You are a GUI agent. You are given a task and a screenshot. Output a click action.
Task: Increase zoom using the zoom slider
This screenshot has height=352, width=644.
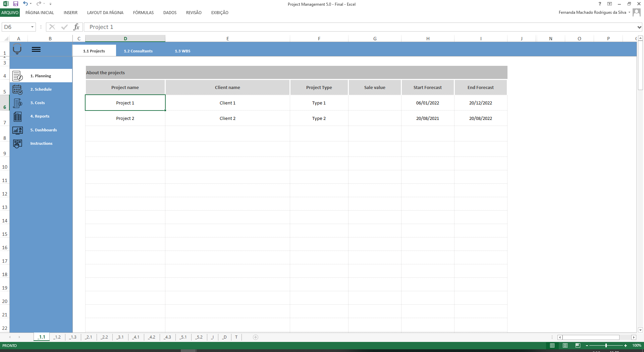click(625, 345)
